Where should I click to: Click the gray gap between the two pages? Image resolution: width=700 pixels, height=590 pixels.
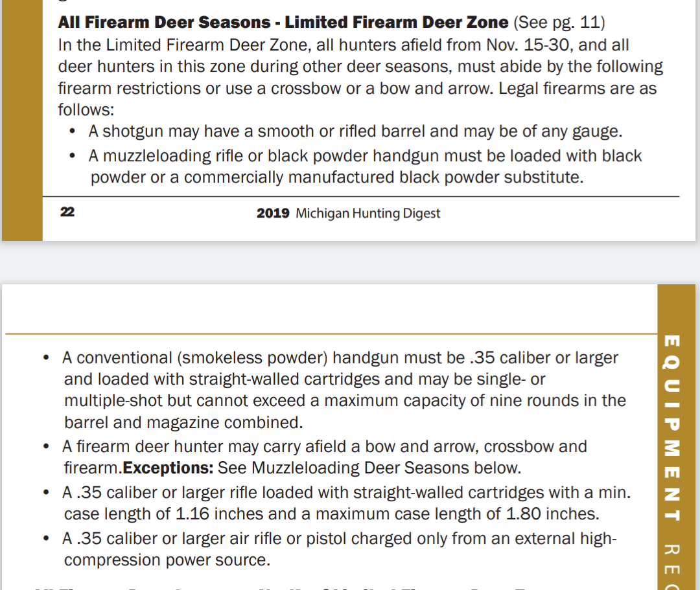pos(350,262)
